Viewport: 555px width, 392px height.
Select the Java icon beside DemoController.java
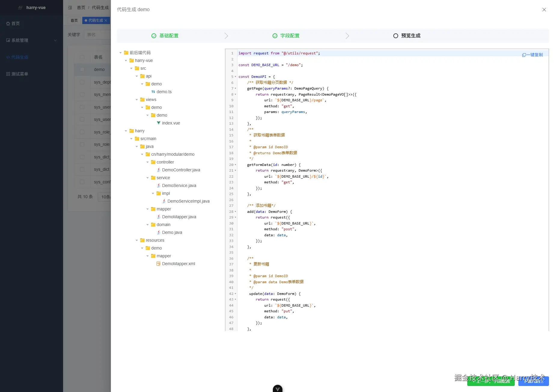tap(159, 170)
